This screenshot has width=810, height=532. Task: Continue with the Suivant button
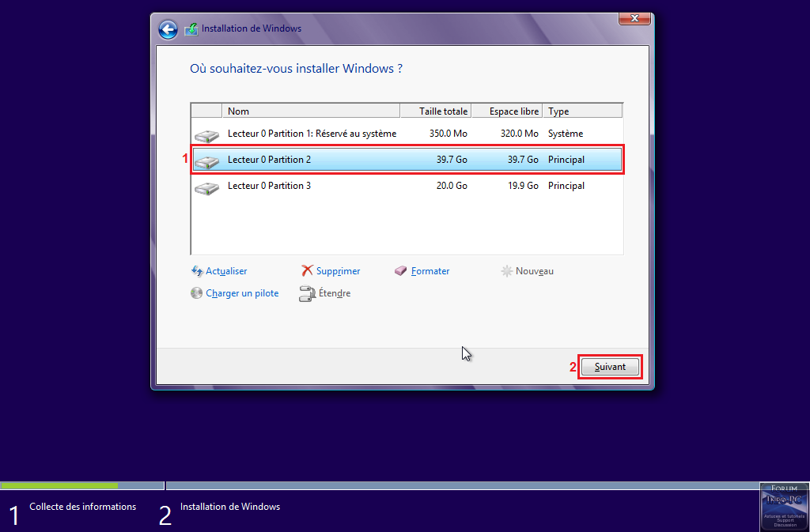(610, 367)
